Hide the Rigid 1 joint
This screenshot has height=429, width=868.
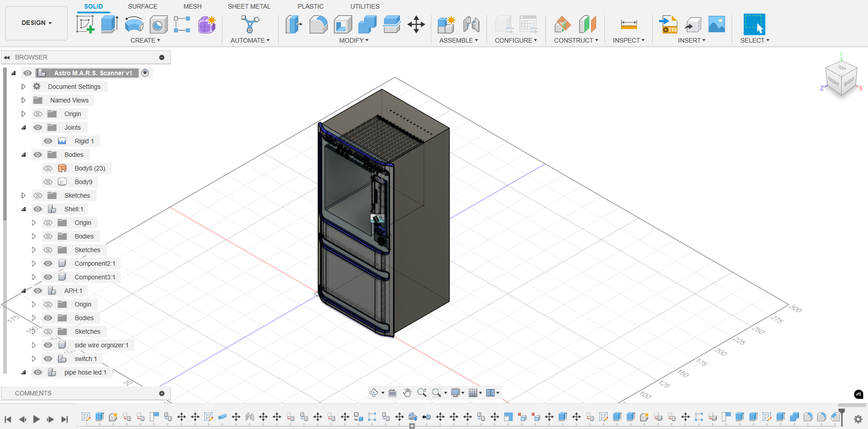(x=48, y=141)
